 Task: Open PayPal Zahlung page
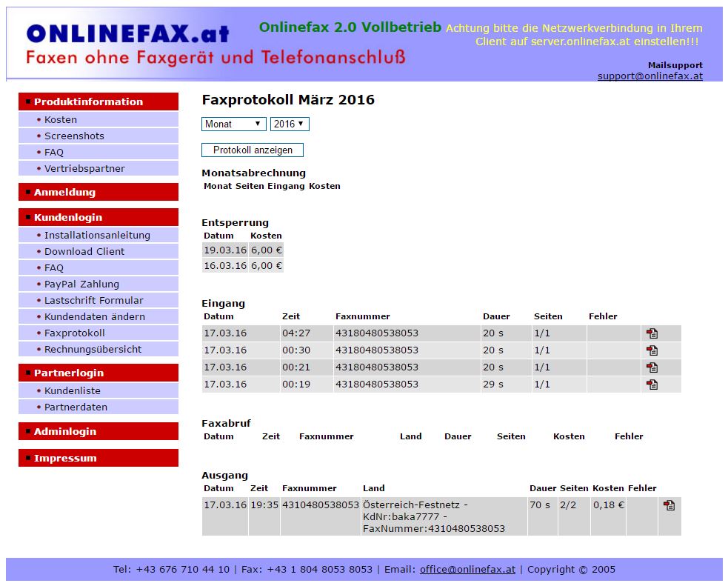81,284
